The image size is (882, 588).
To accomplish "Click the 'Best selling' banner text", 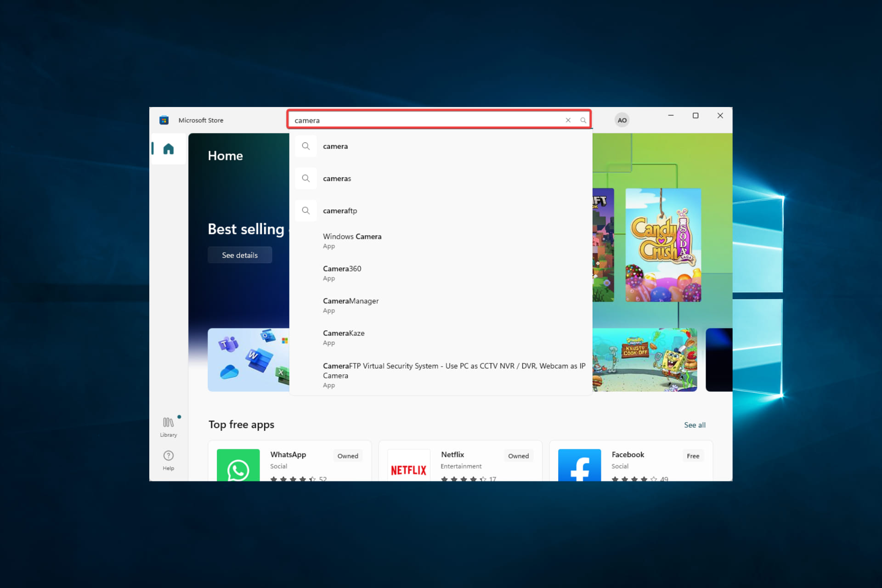I will click(x=246, y=229).
